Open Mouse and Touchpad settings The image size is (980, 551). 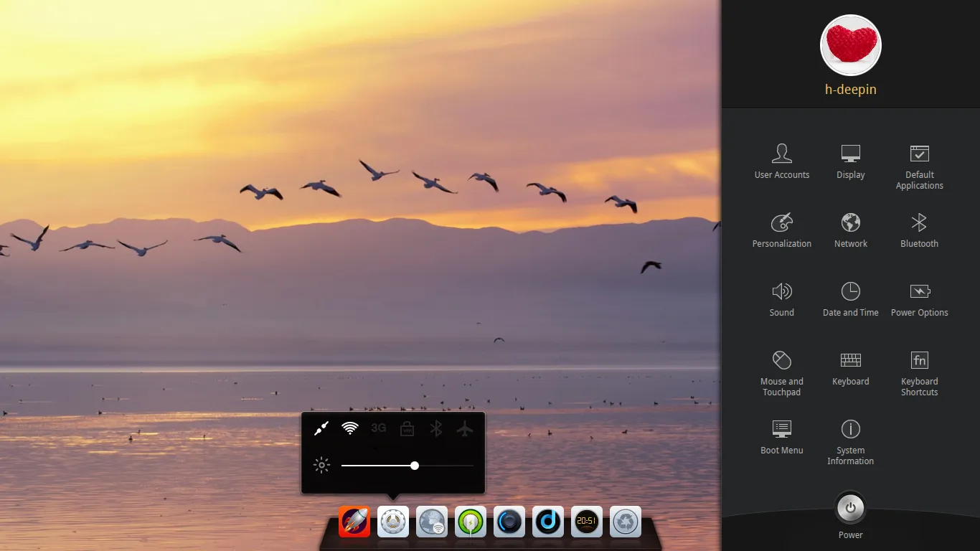[782, 373]
